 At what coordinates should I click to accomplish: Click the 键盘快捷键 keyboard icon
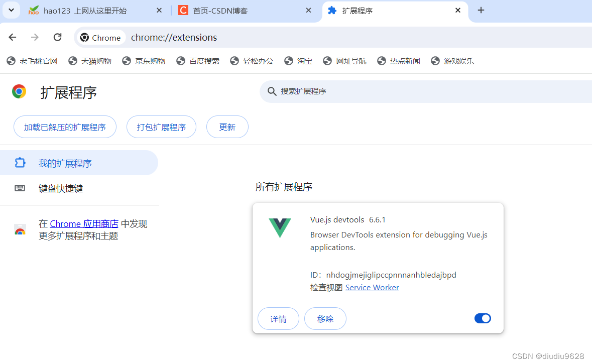click(20, 188)
